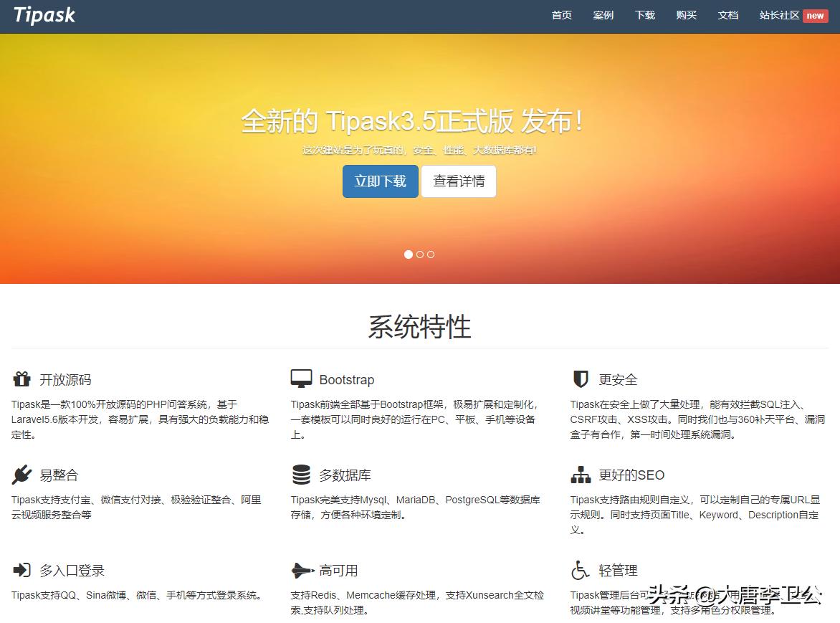Click the sitemap icon beside 更好的SEO
840x623 pixels.
[x=581, y=474]
